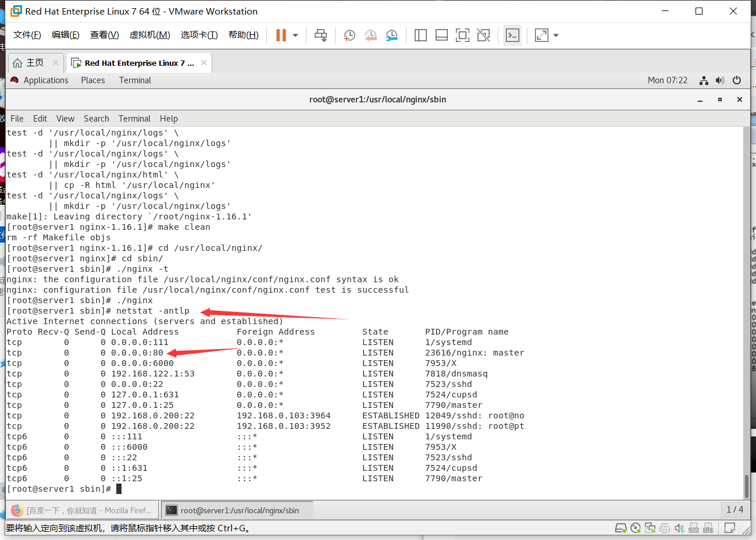
Task: Open the terminal Edit menu
Action: pyautogui.click(x=40, y=119)
